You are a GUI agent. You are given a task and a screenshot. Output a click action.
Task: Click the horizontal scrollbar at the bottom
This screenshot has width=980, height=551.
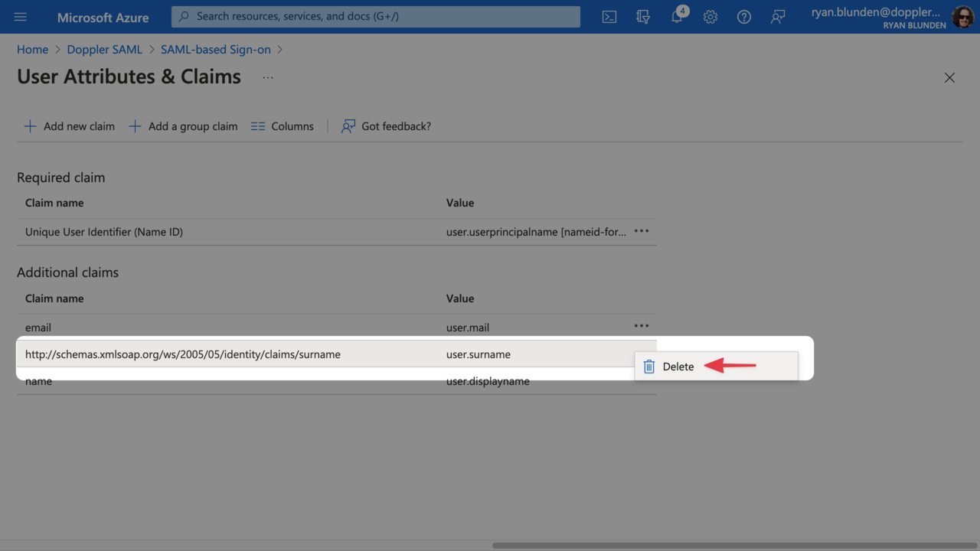click(735, 546)
